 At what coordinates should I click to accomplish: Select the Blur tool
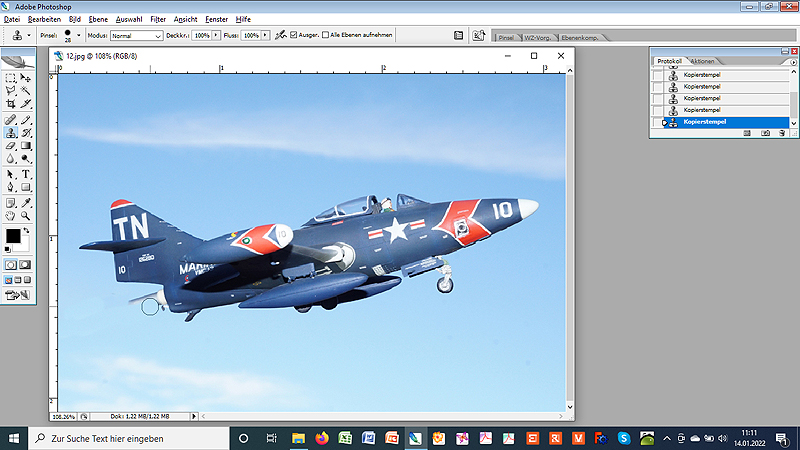[x=11, y=159]
